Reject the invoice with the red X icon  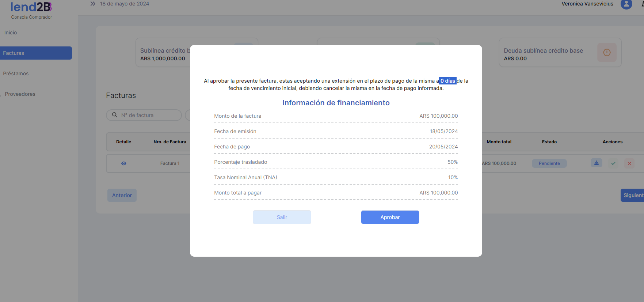point(629,163)
